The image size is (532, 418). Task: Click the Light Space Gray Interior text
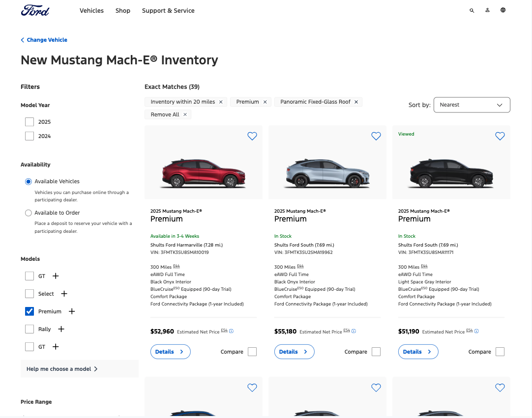pos(424,282)
